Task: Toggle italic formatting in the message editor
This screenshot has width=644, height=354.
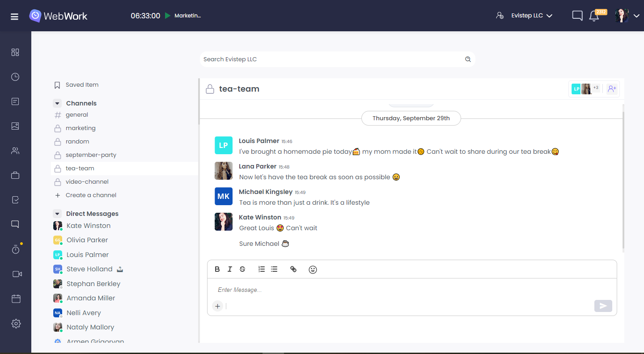Action: point(230,269)
